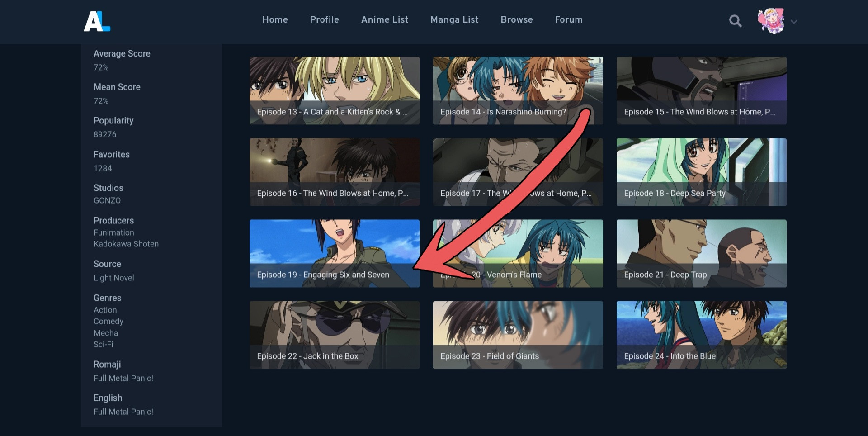Click the Light Novel source value
This screenshot has width=868, height=436.
point(114,278)
